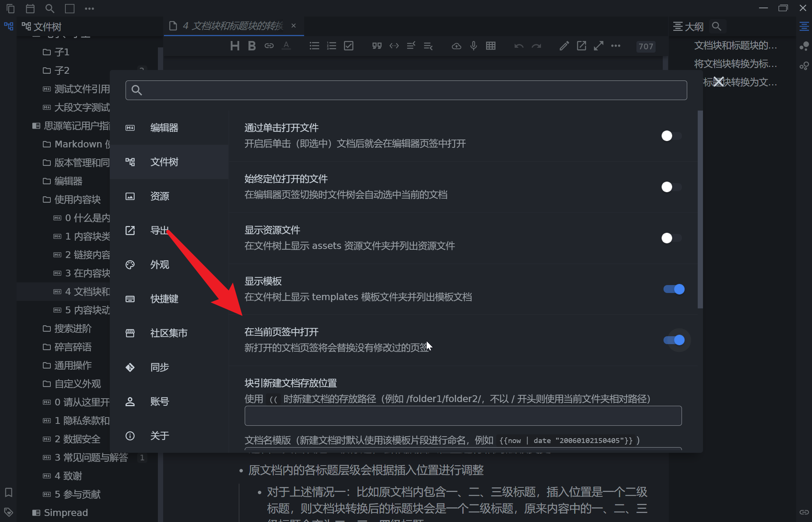Click the settings search input field
Viewport: 812px width, 522px height.
tap(406, 90)
